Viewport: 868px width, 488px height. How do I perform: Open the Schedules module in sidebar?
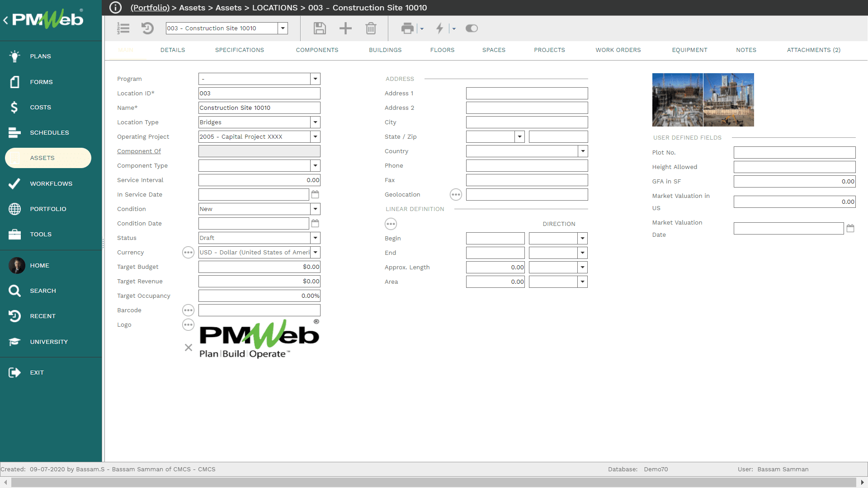[49, 133]
